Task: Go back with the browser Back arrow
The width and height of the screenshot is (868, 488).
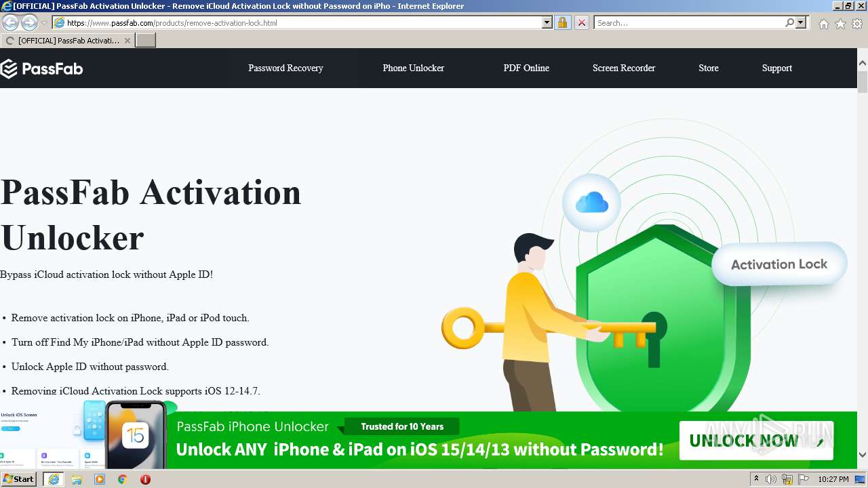Action: [x=11, y=23]
